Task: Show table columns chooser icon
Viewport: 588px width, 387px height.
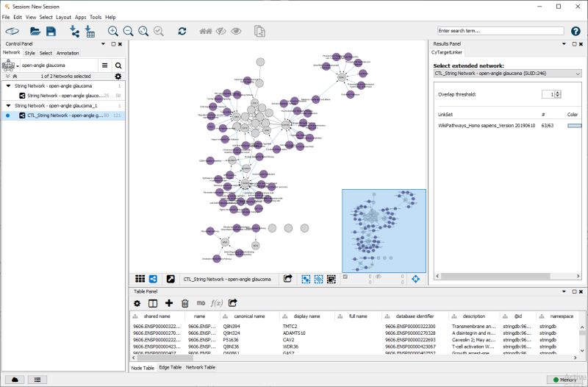Action: (x=153, y=303)
